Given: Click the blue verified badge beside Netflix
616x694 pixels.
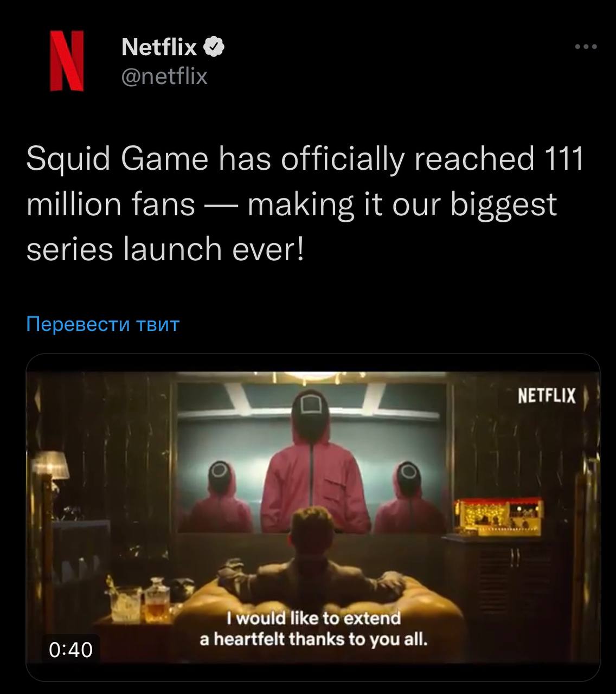Looking at the screenshot, I should (x=214, y=47).
